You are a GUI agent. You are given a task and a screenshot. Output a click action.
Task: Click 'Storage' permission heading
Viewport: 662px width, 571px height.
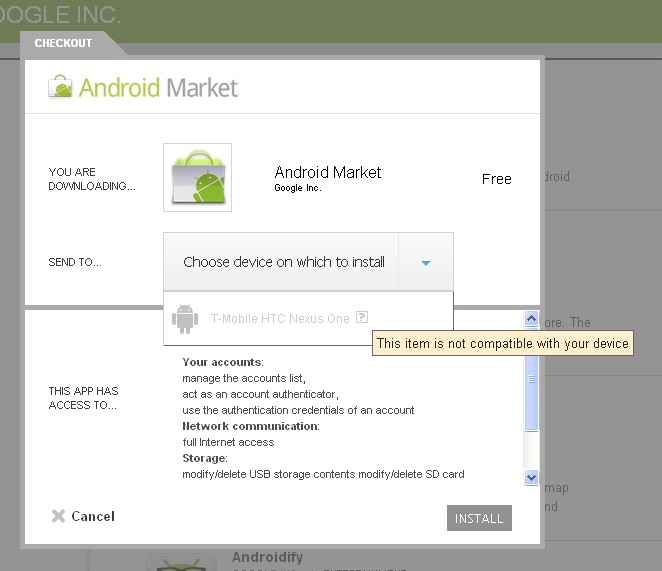click(x=205, y=458)
